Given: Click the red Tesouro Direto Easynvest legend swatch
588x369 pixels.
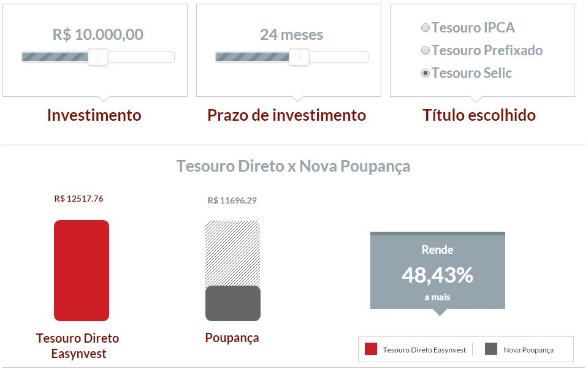Looking at the screenshot, I should (371, 349).
